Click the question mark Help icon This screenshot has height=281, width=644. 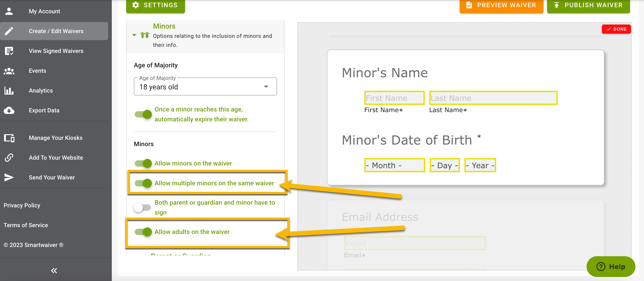click(x=601, y=267)
